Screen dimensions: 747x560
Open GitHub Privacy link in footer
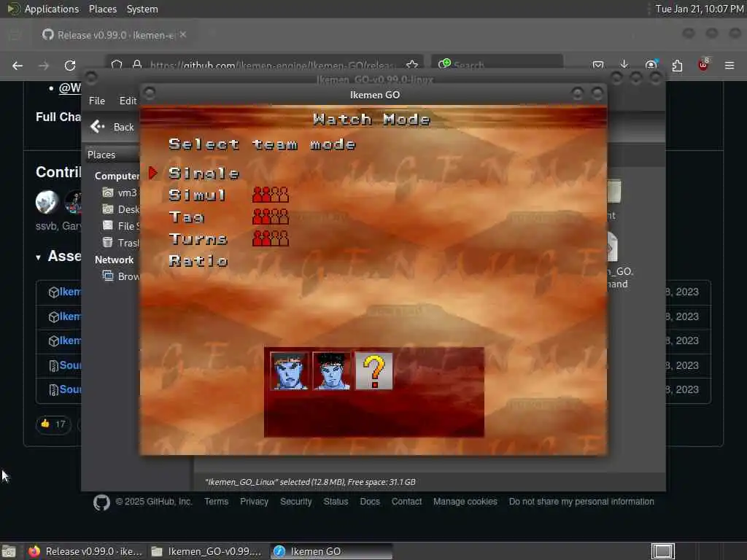[x=254, y=502]
